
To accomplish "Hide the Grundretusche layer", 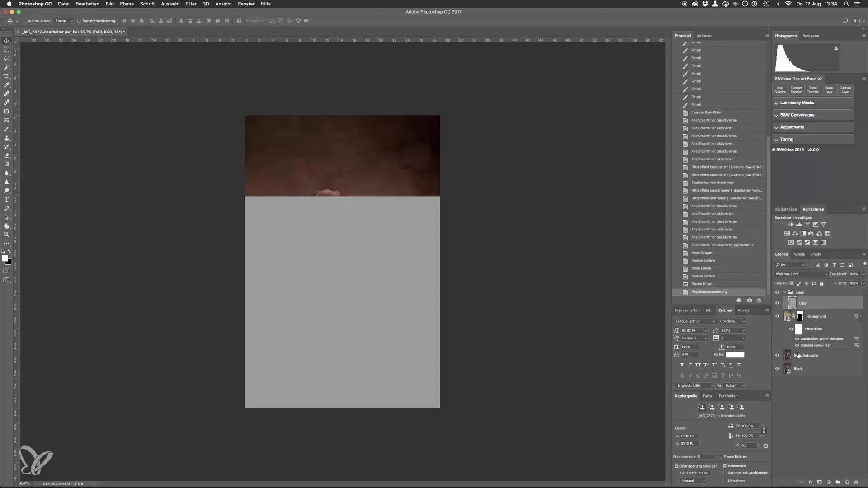I will pyautogui.click(x=777, y=355).
